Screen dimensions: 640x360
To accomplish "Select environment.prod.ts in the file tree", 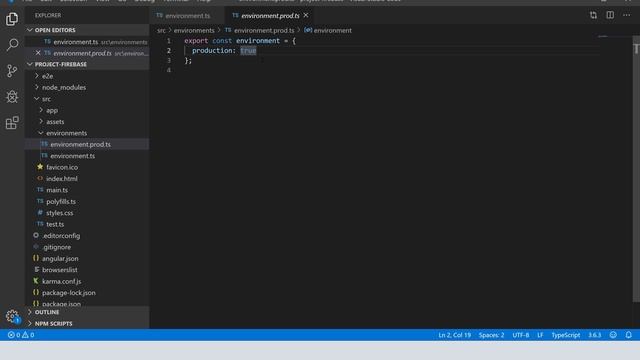I will 87,144.
